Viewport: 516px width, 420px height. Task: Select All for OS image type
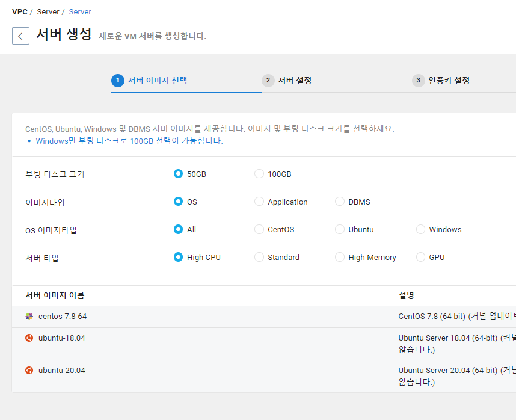(x=178, y=229)
